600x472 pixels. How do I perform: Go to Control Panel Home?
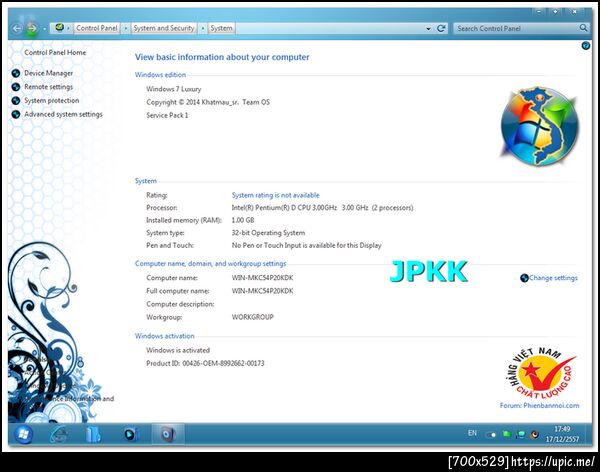(55, 52)
